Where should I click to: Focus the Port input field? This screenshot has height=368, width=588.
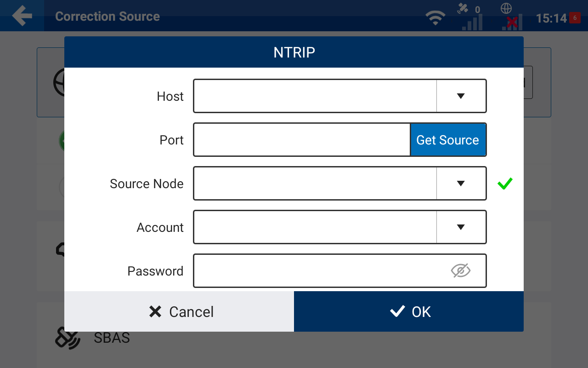pos(302,140)
